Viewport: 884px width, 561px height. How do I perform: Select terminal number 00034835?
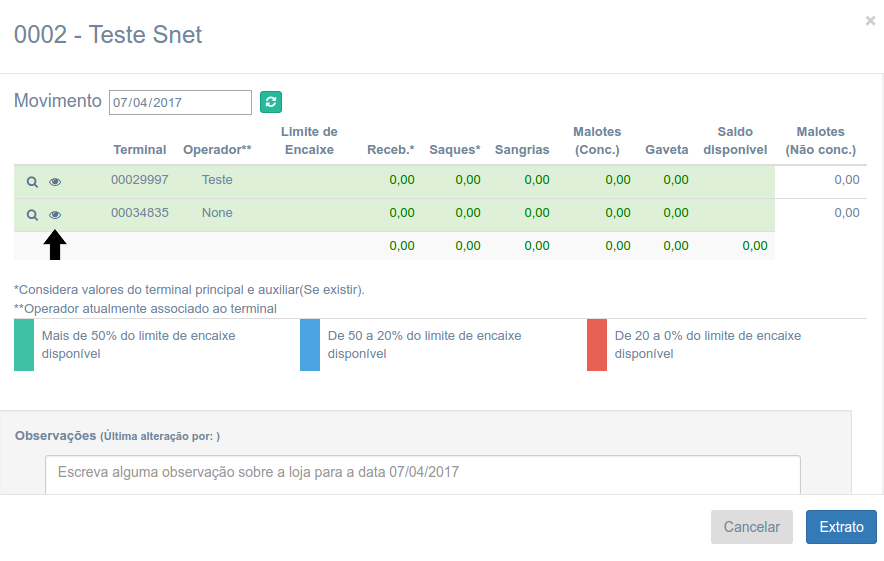point(140,213)
